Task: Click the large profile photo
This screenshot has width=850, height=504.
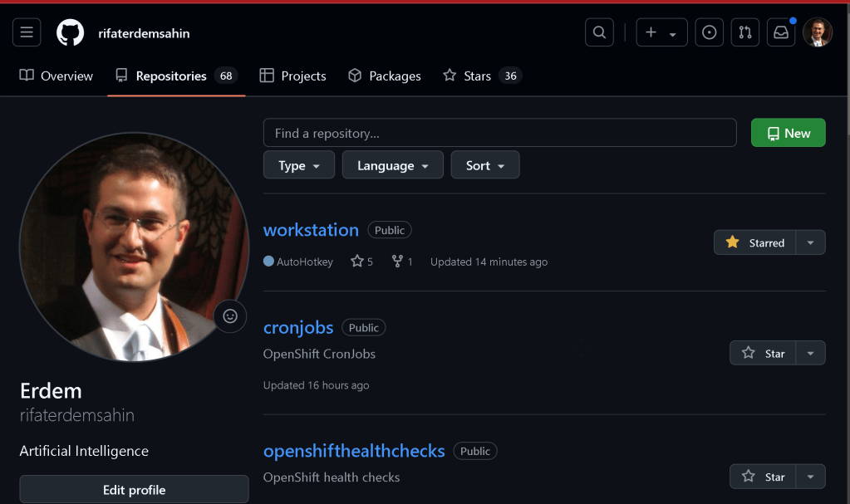Action: point(134,247)
